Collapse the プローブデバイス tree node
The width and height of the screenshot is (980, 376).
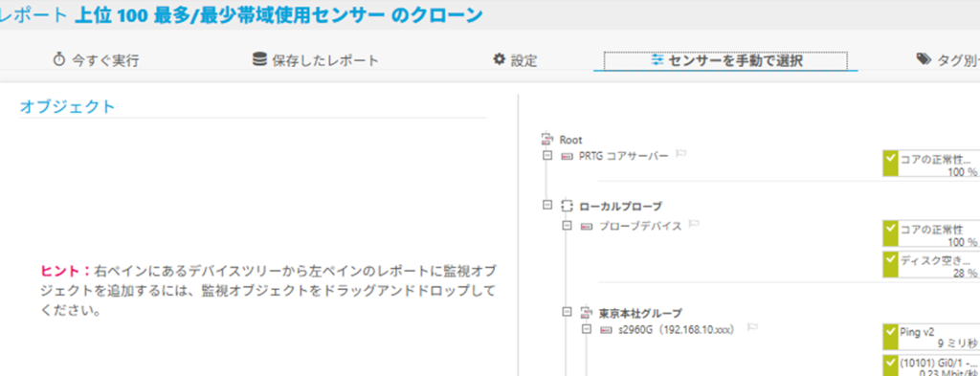[x=568, y=226]
